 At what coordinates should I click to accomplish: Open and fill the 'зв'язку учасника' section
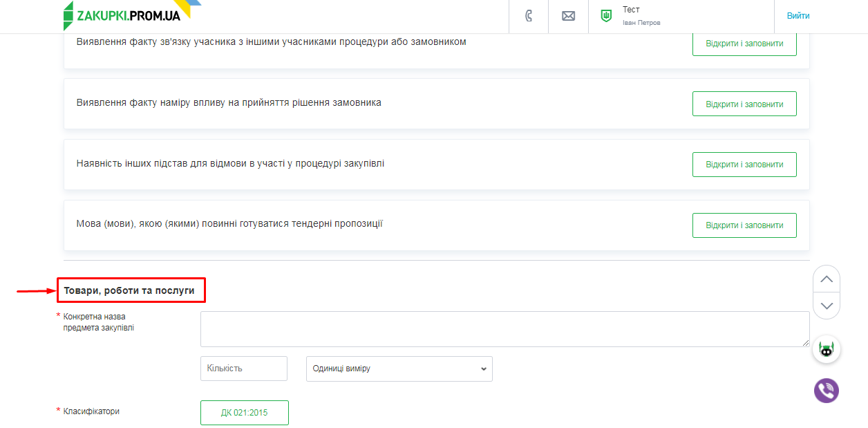[744, 44]
